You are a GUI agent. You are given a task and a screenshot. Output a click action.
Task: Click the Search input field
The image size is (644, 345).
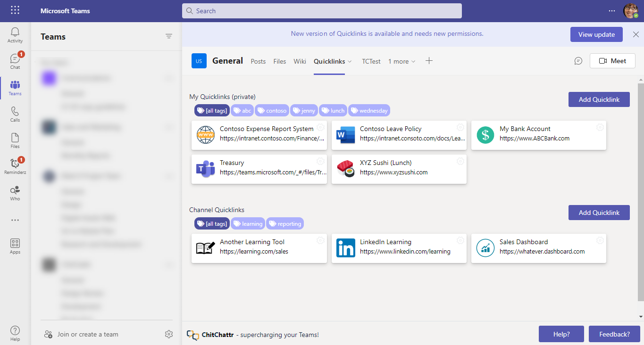322,11
